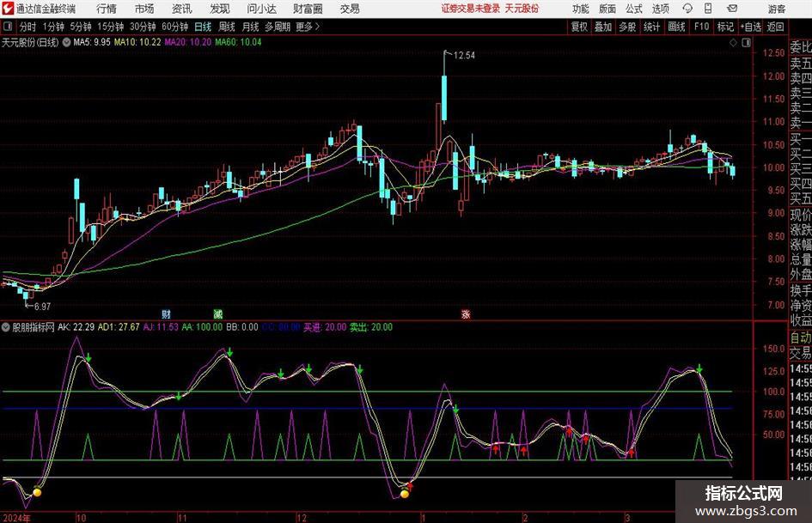
Task: Open the 财富圈 menu
Action: pyautogui.click(x=308, y=9)
